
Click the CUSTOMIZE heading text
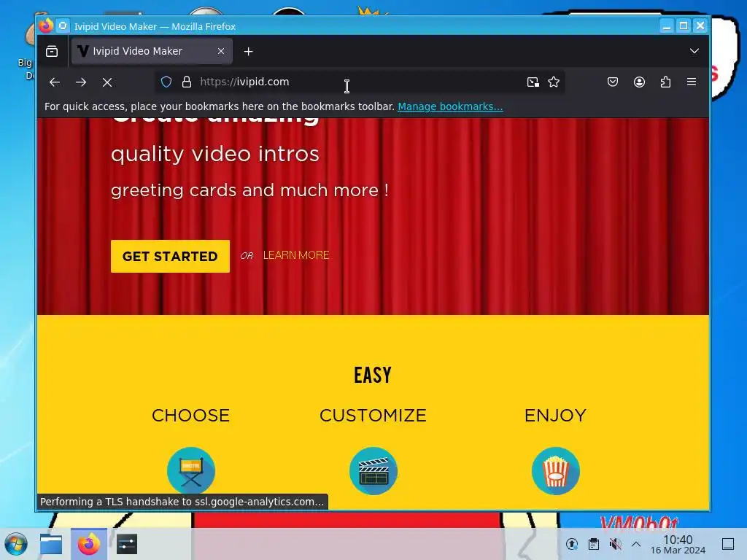[x=373, y=415]
